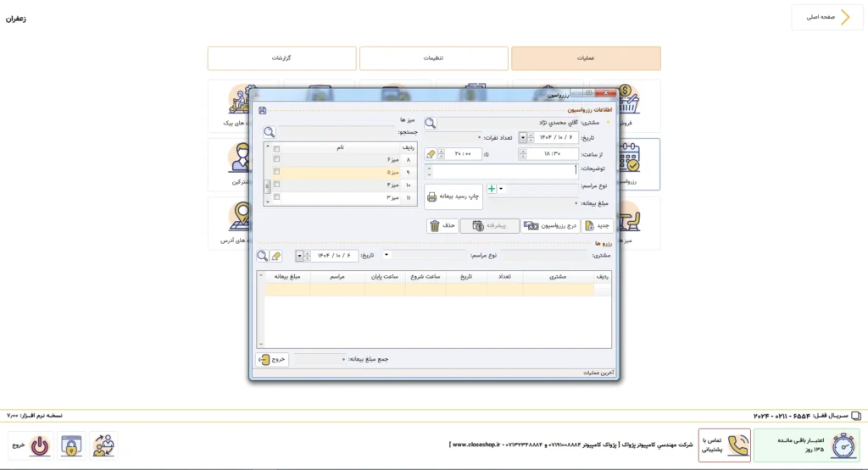This screenshot has width=868, height=470.
Task: Open the date dropdown in رزرو ها filter
Action: point(299,256)
